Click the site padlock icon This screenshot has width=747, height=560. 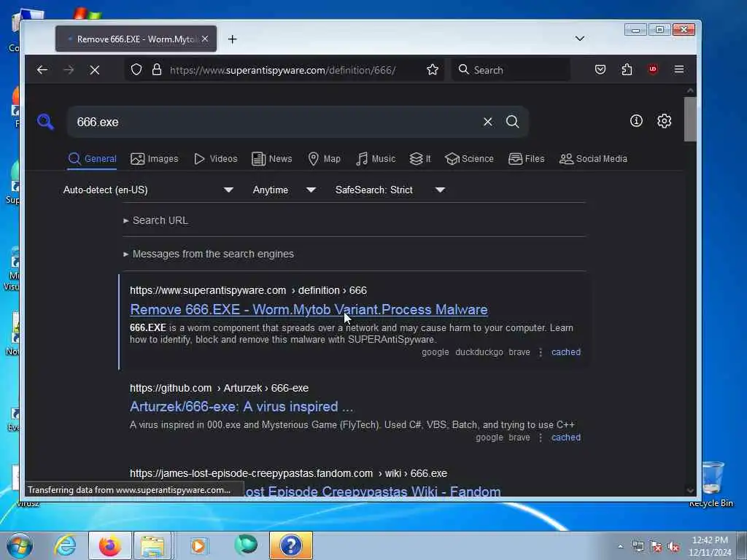(156, 70)
